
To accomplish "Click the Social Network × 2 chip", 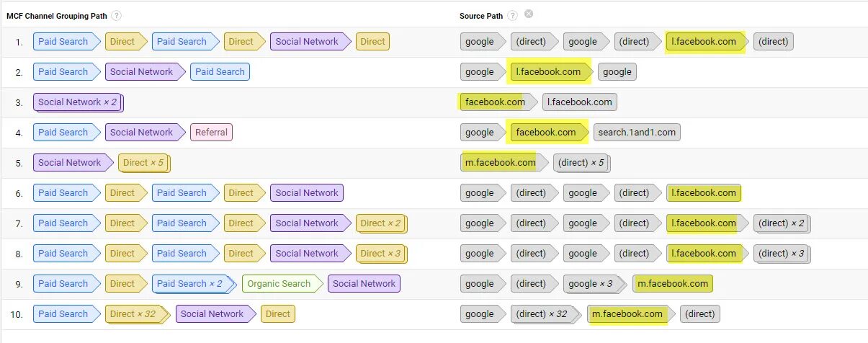I will (x=78, y=102).
